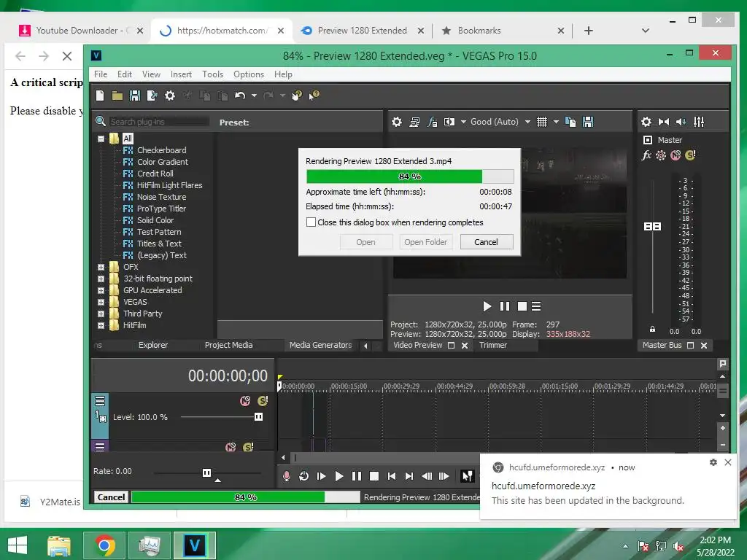
Task: Click Downmix Output icon on Master Bus
Action: pyautogui.click(x=664, y=122)
